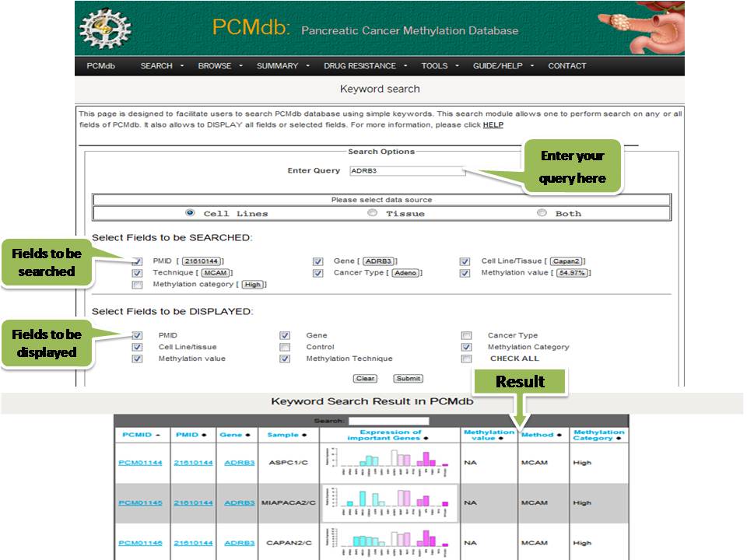
Task: Select the Tissue data source option
Action: tap(373, 213)
